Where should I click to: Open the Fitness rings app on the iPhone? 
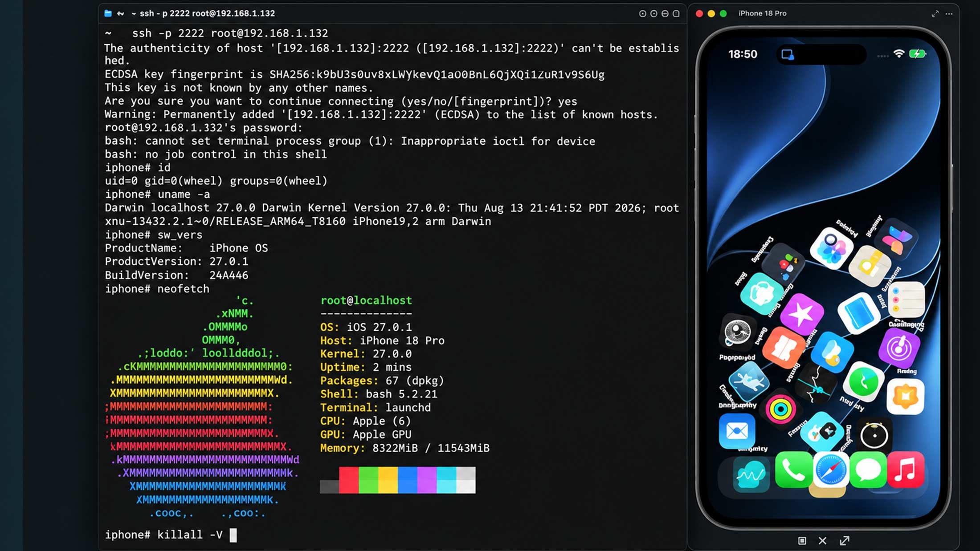(780, 409)
